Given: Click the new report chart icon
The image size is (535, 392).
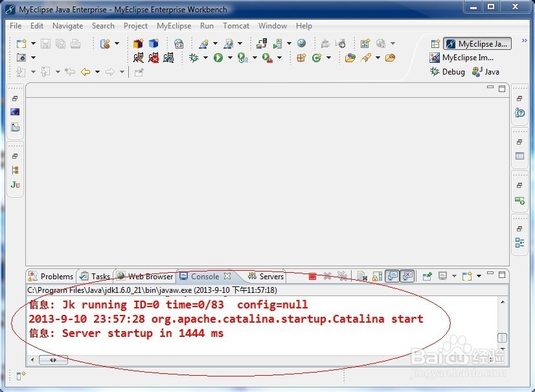Looking at the screenshot, I should point(365,43).
